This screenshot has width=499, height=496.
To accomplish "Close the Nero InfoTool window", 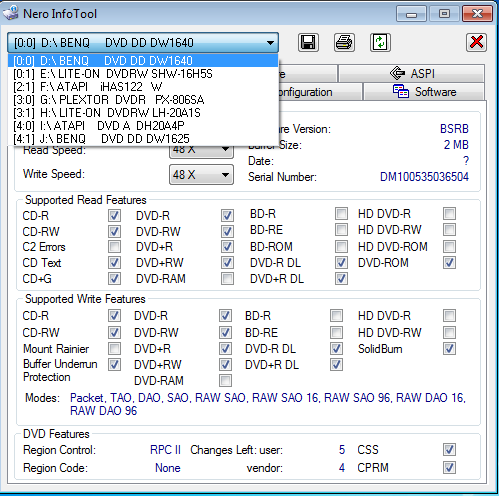I will pos(477,14).
